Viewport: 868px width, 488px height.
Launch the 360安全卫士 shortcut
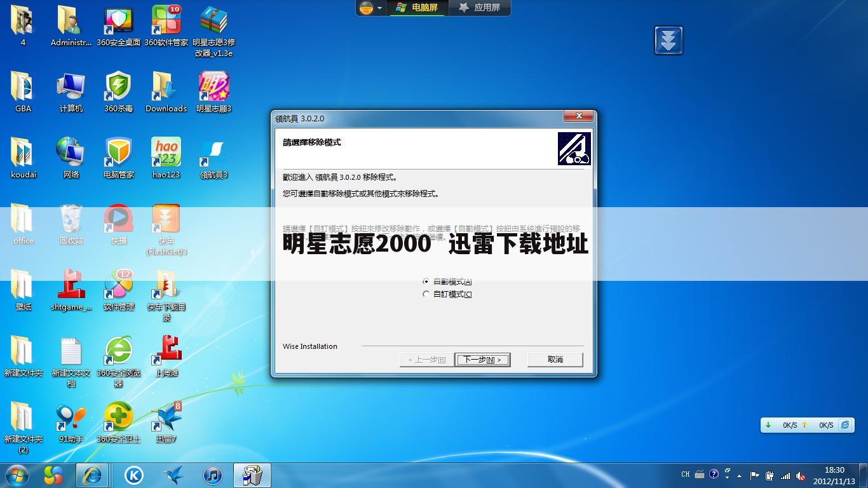pyautogui.click(x=119, y=422)
